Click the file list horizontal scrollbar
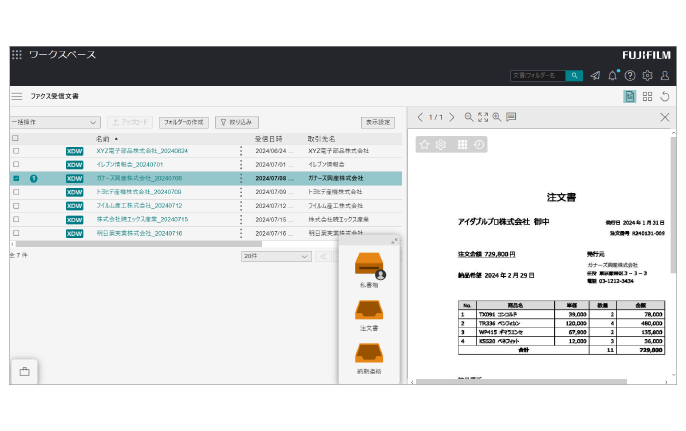Screen dimensions: 686x431 (139, 244)
